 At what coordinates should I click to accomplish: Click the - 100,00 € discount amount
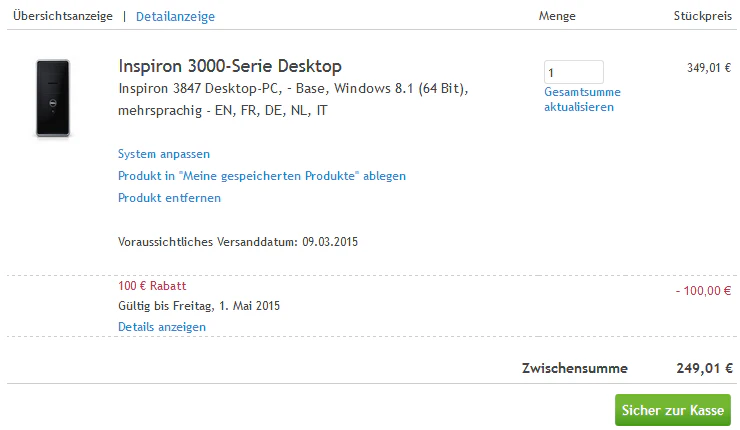(x=703, y=291)
